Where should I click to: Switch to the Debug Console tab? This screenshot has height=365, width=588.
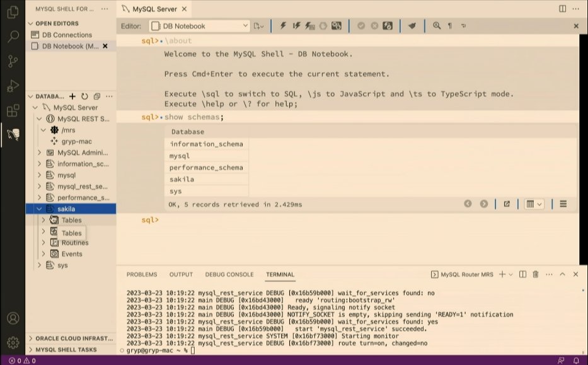tap(229, 275)
